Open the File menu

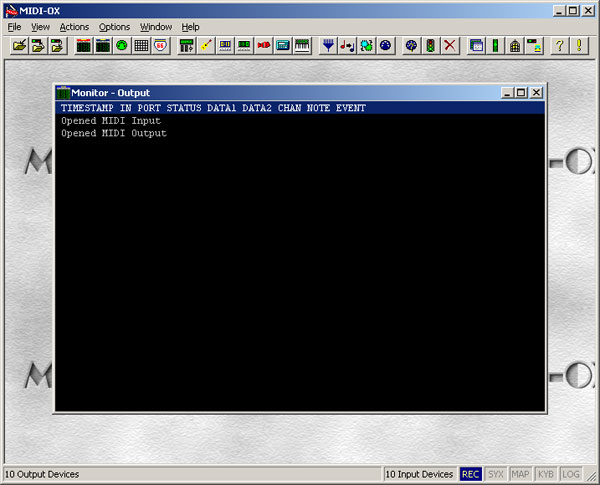[14, 27]
